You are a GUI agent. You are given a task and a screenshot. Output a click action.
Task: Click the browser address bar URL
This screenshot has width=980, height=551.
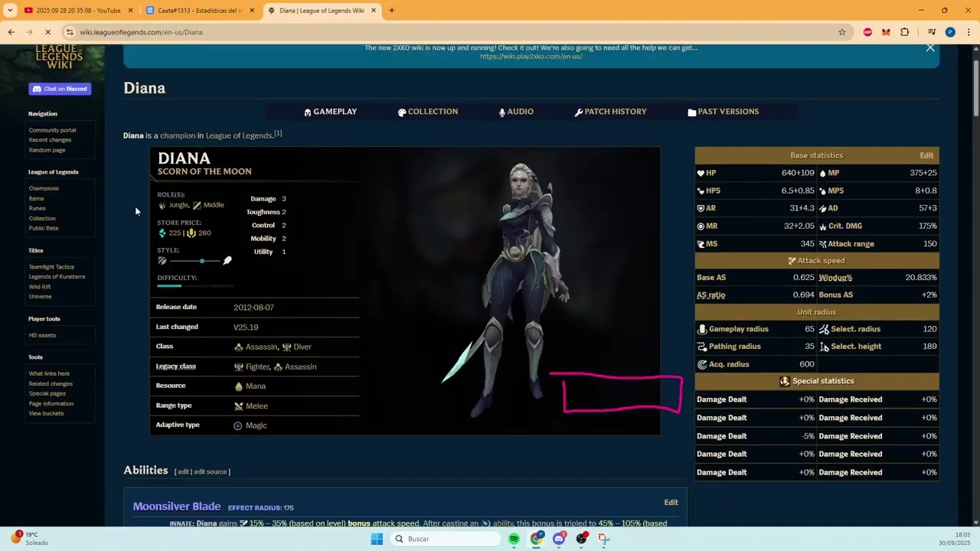142,32
